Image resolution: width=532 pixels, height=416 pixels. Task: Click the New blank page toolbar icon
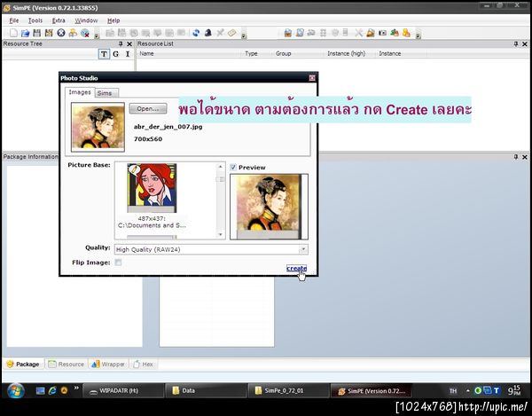(13, 33)
